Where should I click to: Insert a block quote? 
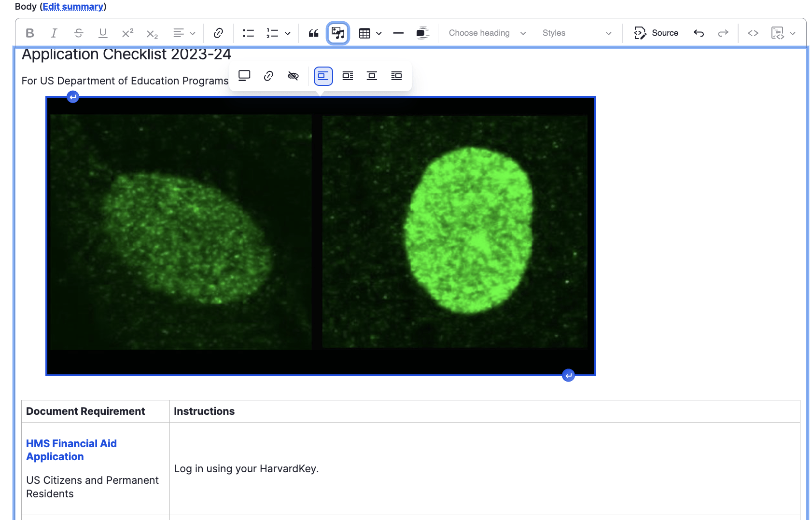point(314,33)
